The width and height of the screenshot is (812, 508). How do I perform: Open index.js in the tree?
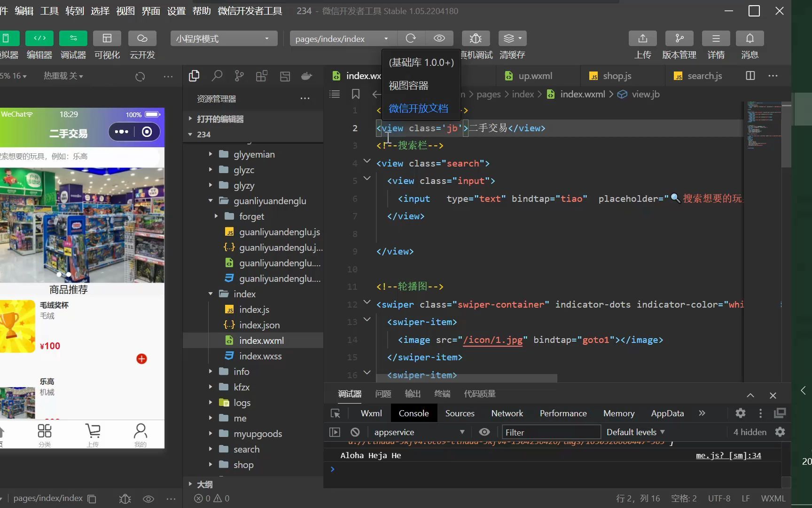pos(254,310)
